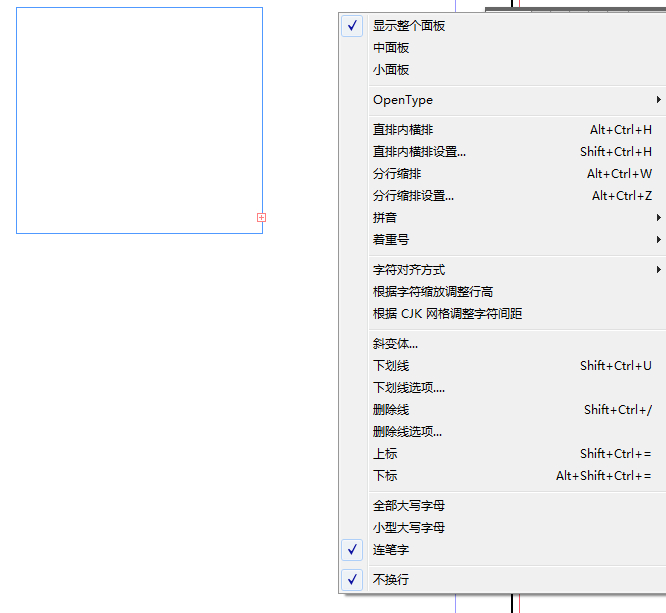Apply 上标 superscript formatting
The height and width of the screenshot is (613, 666).
(x=503, y=454)
